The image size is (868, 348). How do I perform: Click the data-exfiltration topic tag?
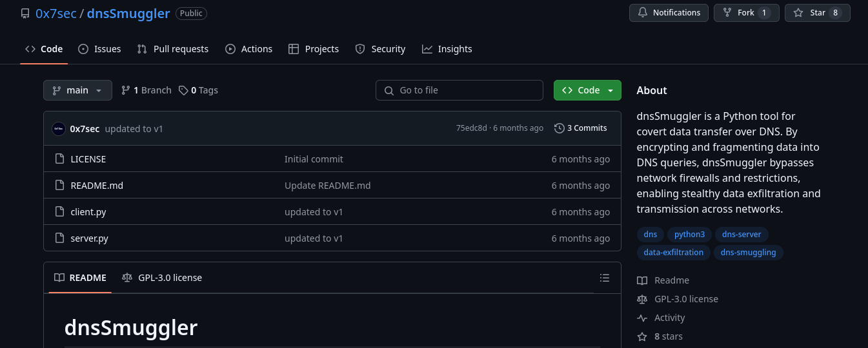point(674,252)
